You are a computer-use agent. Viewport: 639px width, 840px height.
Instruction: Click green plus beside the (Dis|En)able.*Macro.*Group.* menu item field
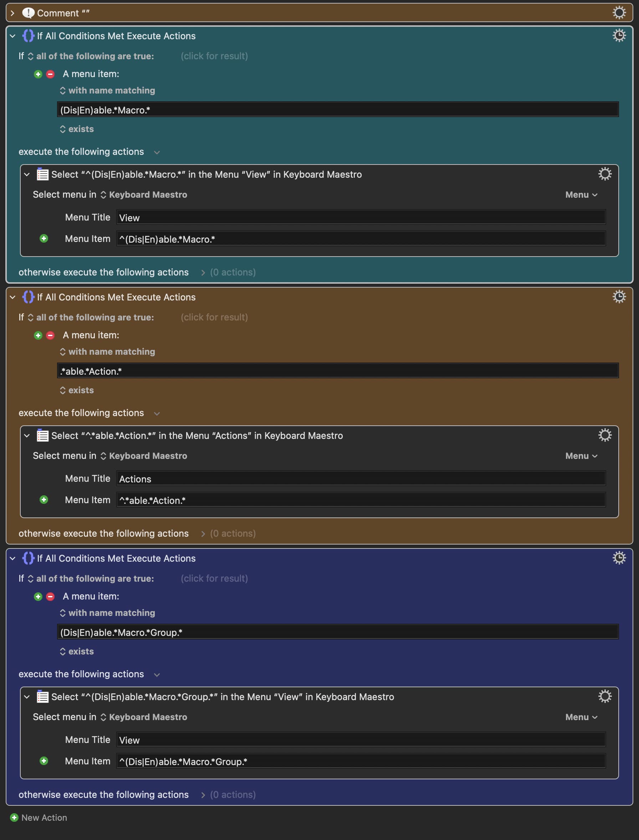[x=44, y=760]
